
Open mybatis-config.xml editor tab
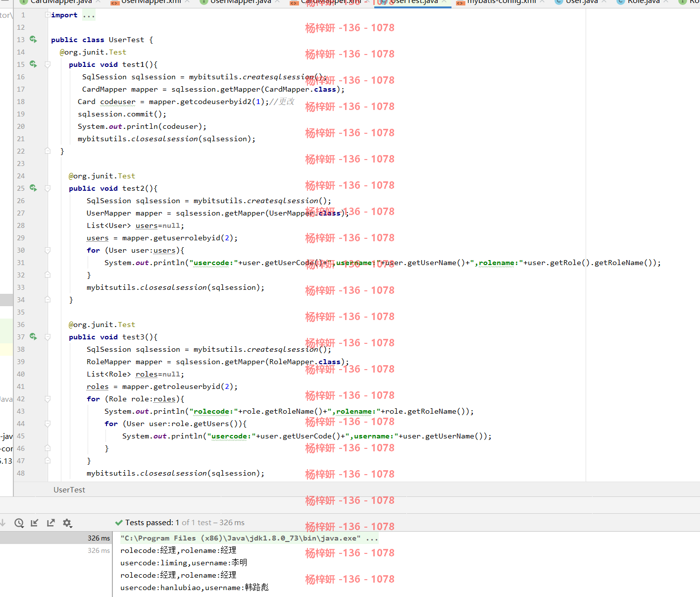pos(501,2)
